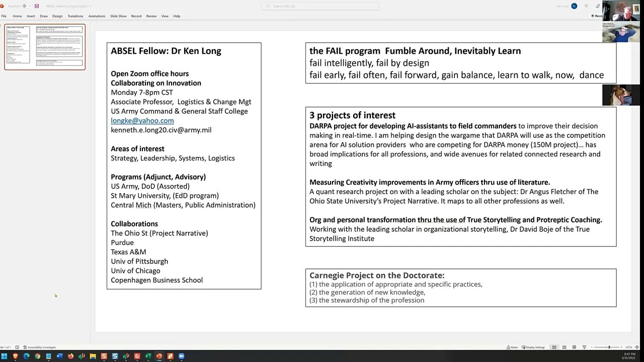The width and height of the screenshot is (644, 362).
Task: Switch to Slide Sorter view icon
Action: point(565,347)
